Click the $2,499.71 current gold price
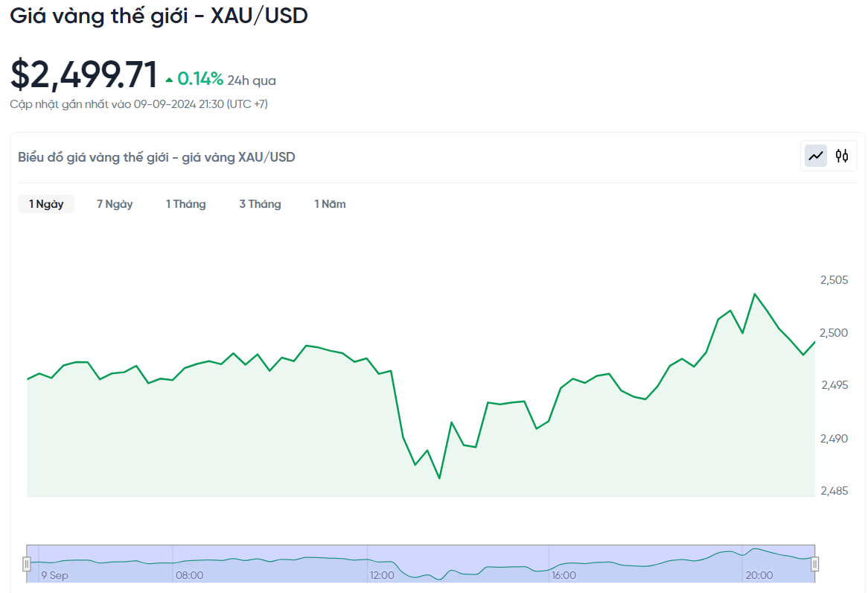The width and height of the screenshot is (868, 593). pyautogui.click(x=83, y=74)
